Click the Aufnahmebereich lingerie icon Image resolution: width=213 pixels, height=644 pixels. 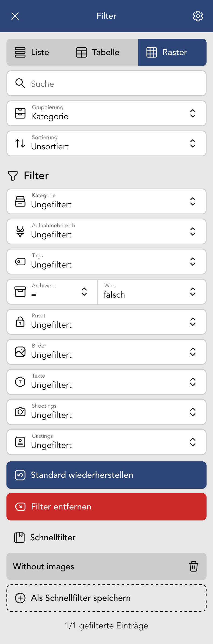(20, 231)
